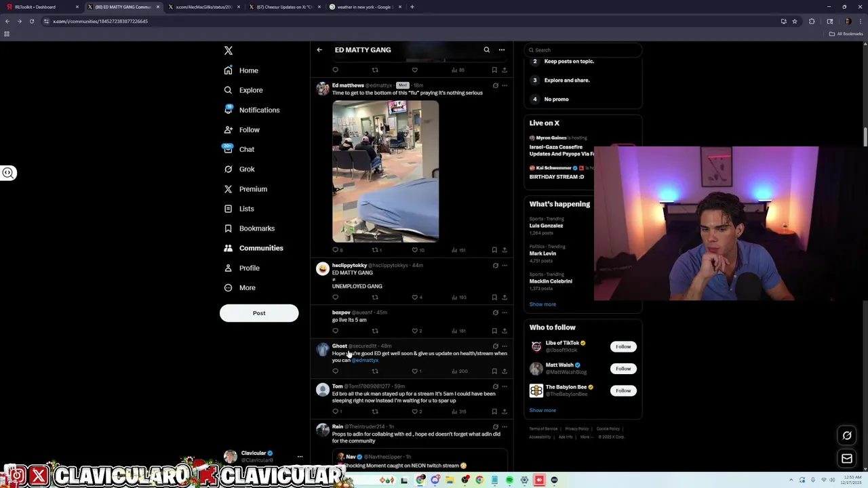
Task: Open more options on boxpov's post
Action: click(505, 312)
